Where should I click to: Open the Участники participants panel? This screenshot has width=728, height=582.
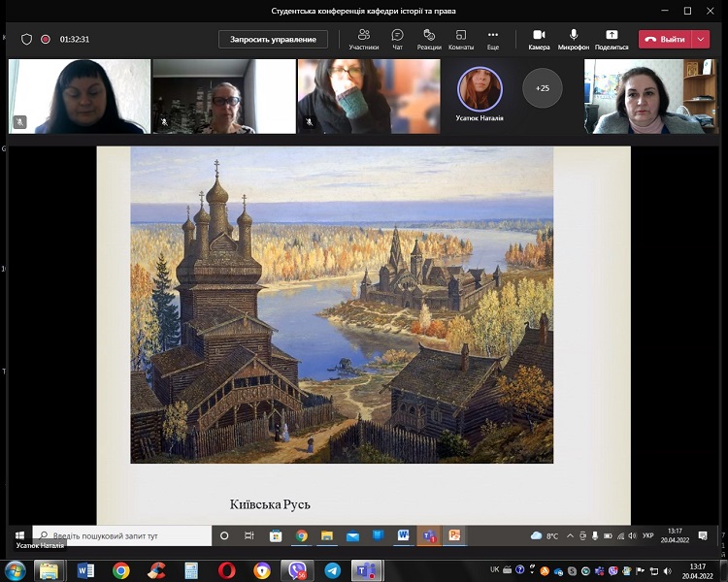[x=364, y=40]
